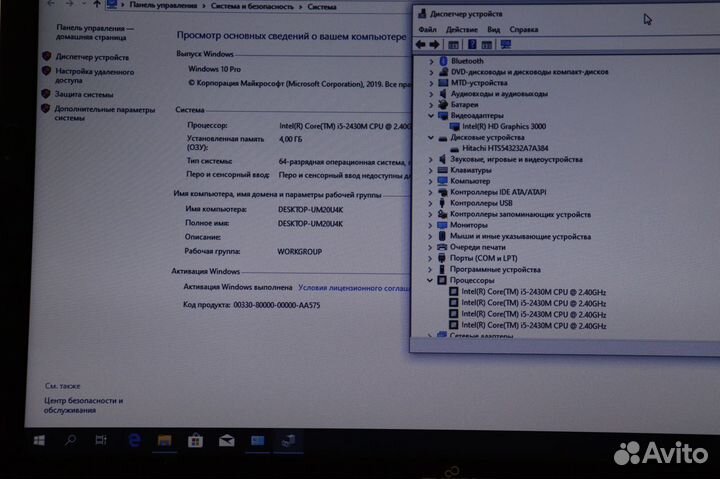Click Система и безопасность breadcrumb
Image resolution: width=720 pixels, height=479 pixels.
(252, 6)
